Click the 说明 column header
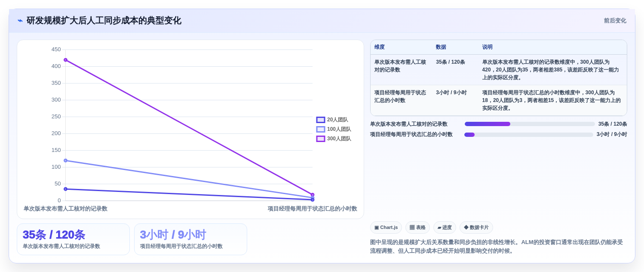 coord(488,47)
